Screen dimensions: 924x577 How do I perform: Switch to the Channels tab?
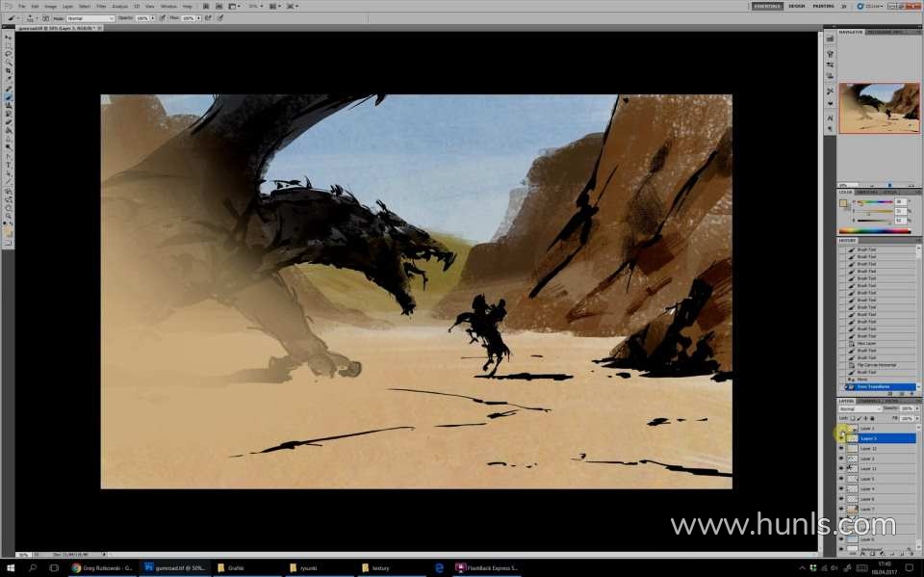pyautogui.click(x=868, y=401)
